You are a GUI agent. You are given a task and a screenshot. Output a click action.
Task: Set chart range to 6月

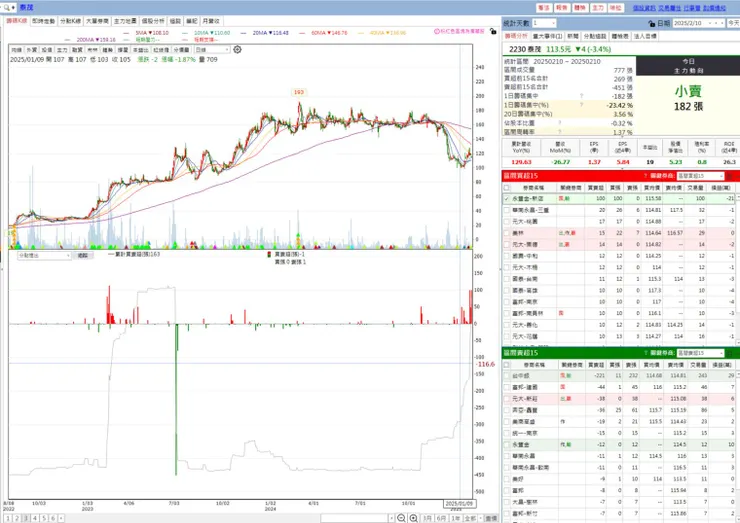pyautogui.click(x=441, y=518)
